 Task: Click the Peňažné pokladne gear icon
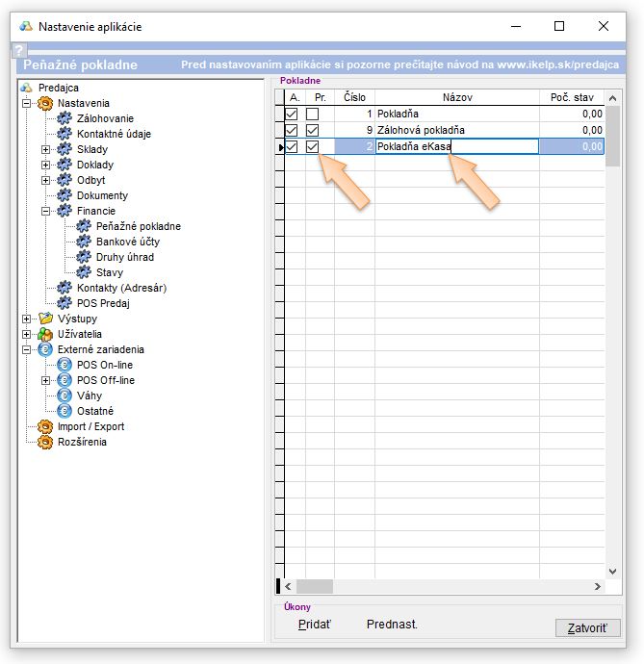pos(84,226)
